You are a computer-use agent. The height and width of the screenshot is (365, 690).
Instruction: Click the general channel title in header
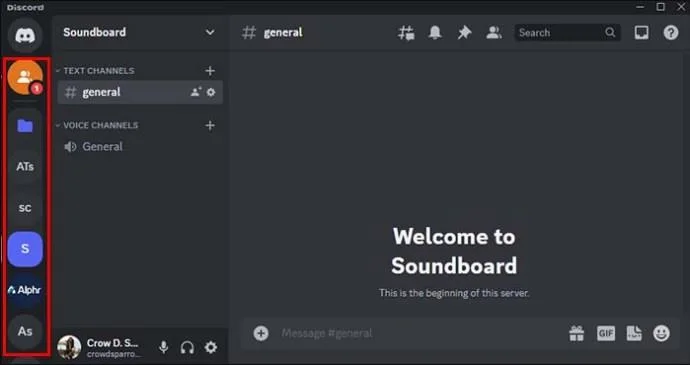pos(283,33)
